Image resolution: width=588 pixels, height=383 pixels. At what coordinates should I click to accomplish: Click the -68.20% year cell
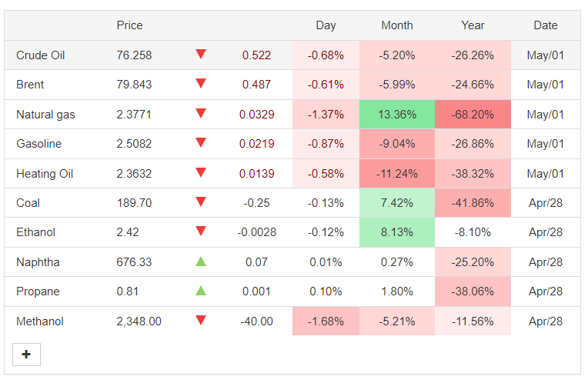[x=473, y=115]
